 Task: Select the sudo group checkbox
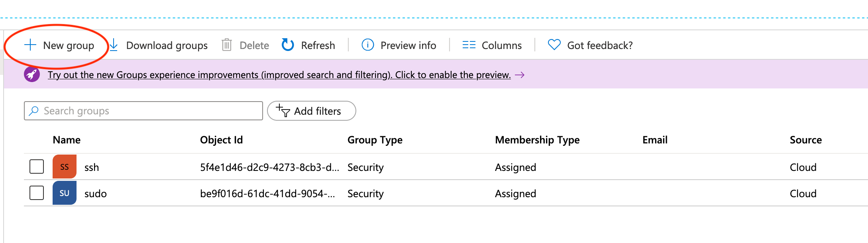(x=37, y=193)
